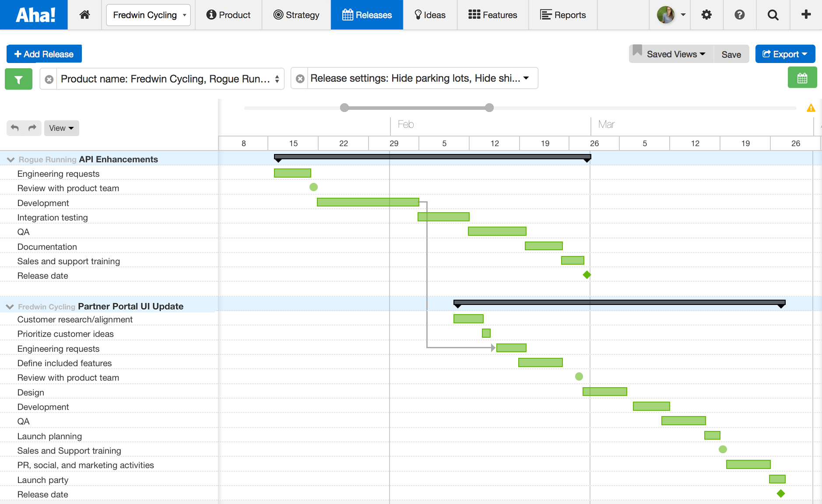
Task: Open the Reports menu
Action: coord(563,15)
